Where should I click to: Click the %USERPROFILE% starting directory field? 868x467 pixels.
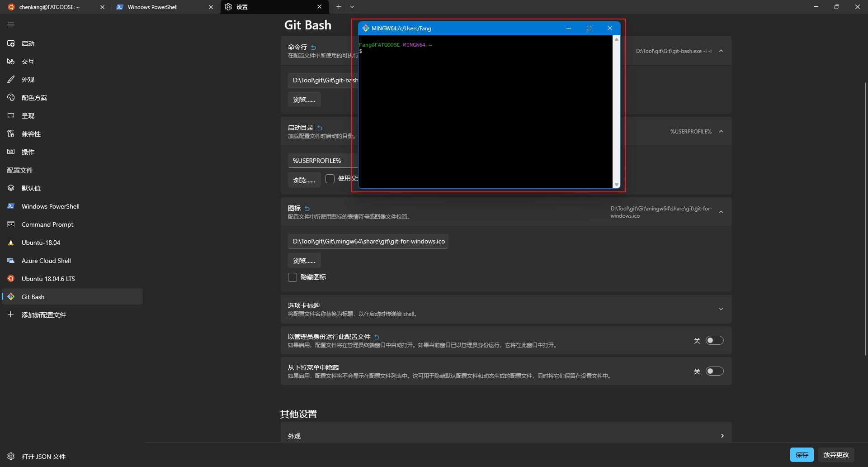click(x=323, y=161)
